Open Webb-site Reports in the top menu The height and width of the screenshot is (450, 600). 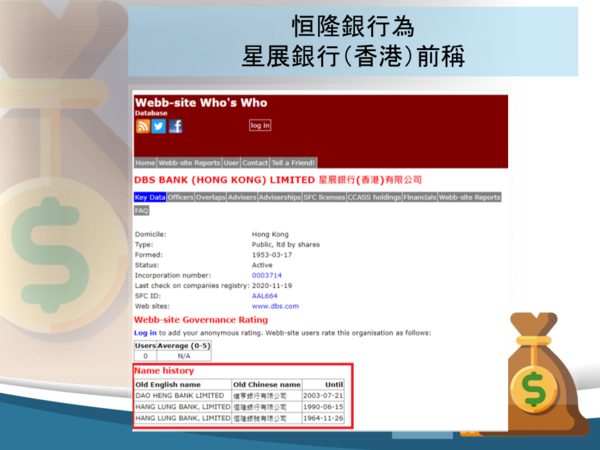[x=189, y=163]
